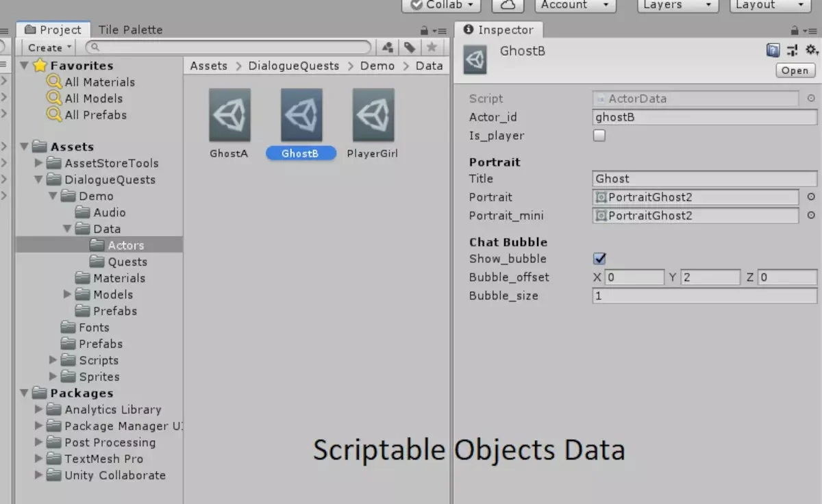Click the Project panel lock icon
822x504 pixels.
[425, 30]
